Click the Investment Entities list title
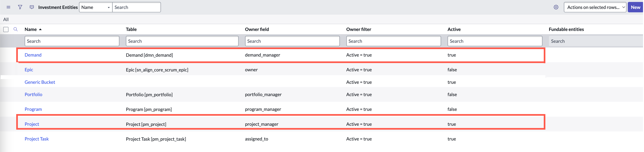Image resolution: width=644 pixels, height=152 pixels. click(58, 7)
